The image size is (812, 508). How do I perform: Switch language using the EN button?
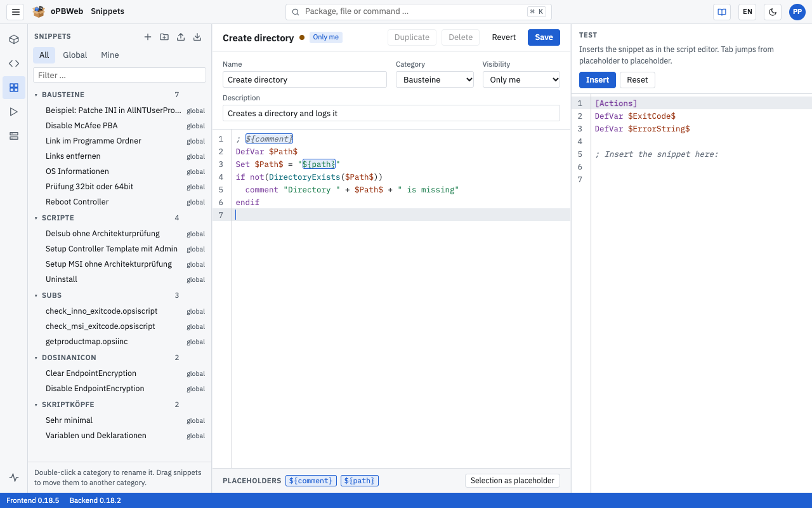(x=747, y=11)
